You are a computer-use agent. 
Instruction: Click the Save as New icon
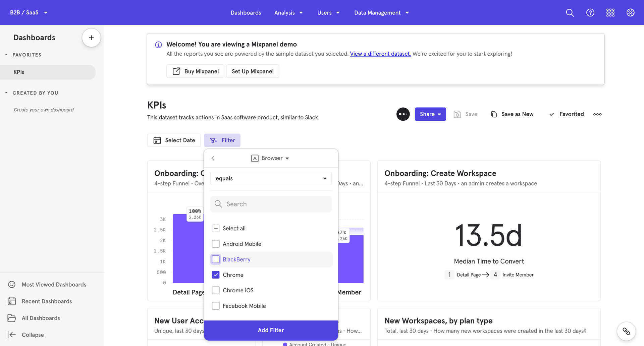point(494,114)
